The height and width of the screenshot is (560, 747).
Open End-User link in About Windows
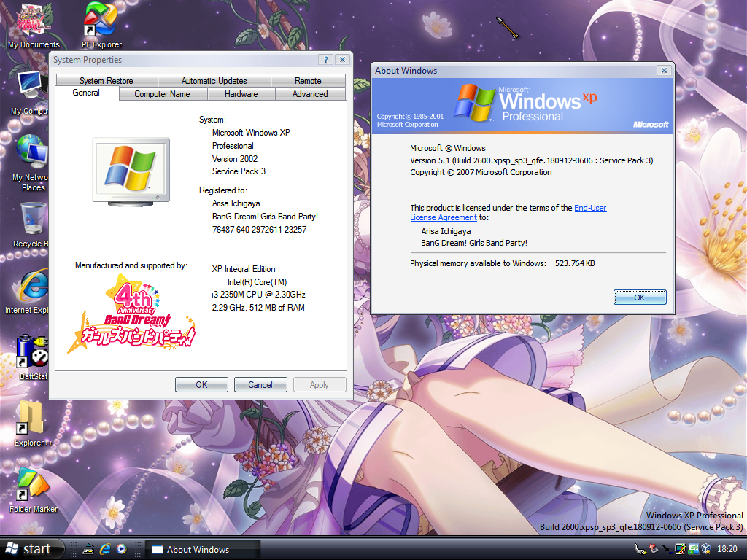pyautogui.click(x=590, y=208)
